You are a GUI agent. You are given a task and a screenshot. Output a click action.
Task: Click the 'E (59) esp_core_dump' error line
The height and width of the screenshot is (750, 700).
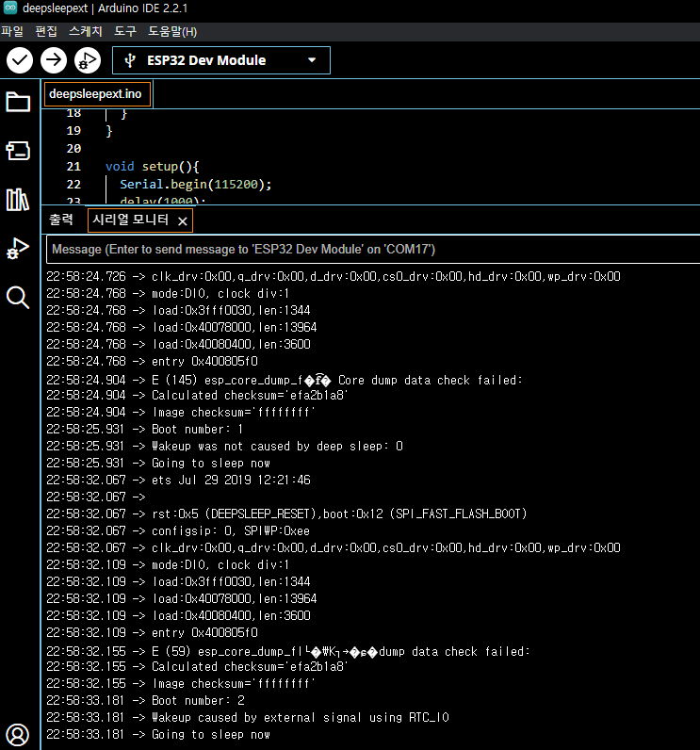(x=288, y=651)
